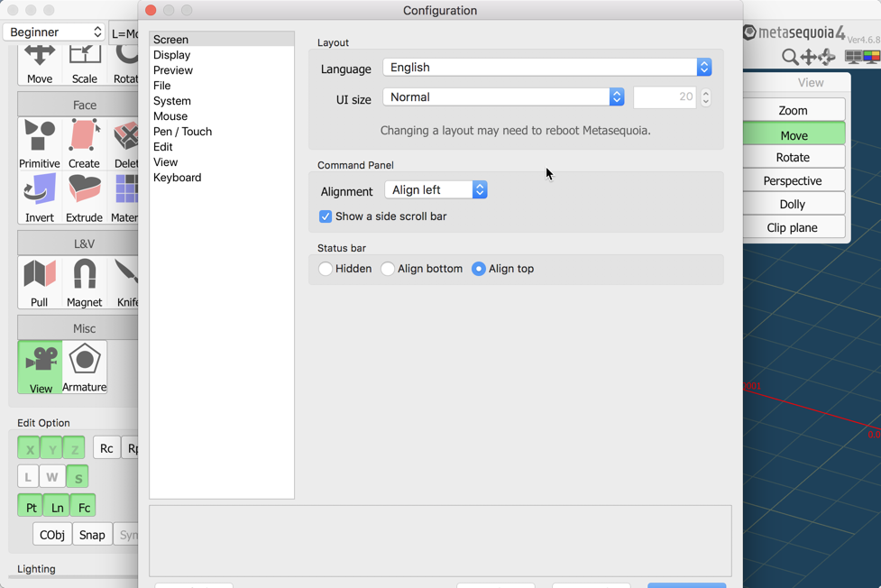
Task: Set status bar to Align bottom
Action: (389, 268)
